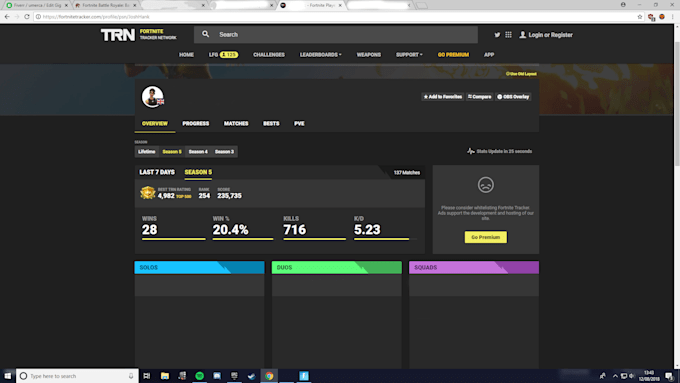Open the apps grid icon
This screenshot has width=680, height=383.
click(508, 35)
